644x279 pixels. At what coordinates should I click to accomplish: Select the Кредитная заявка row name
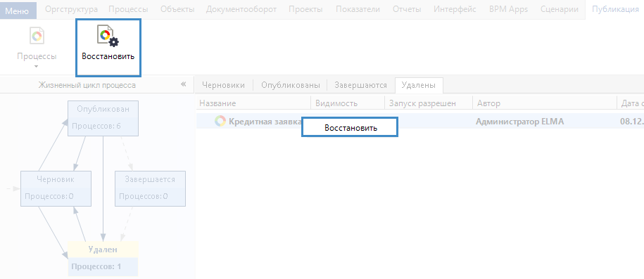(265, 122)
